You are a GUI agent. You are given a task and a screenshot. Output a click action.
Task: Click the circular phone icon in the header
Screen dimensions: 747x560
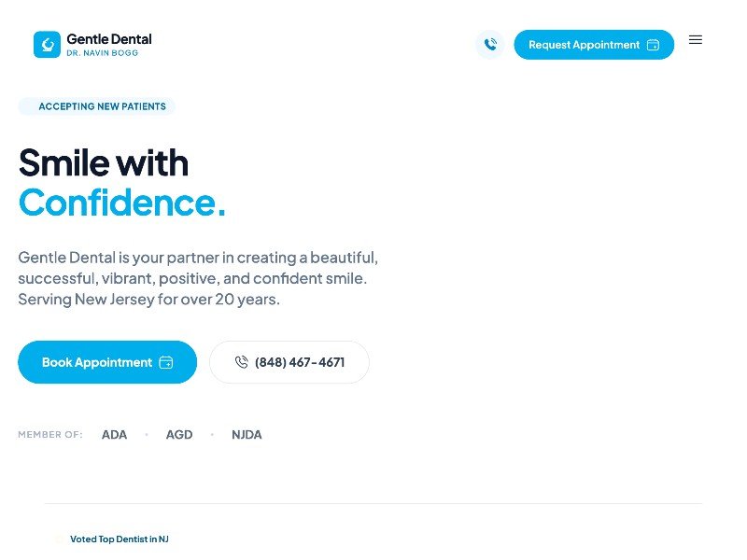[x=490, y=44]
